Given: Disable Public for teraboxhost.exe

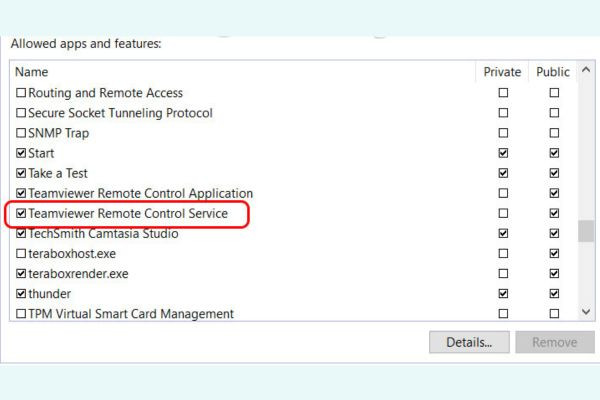Looking at the screenshot, I should coord(554,253).
